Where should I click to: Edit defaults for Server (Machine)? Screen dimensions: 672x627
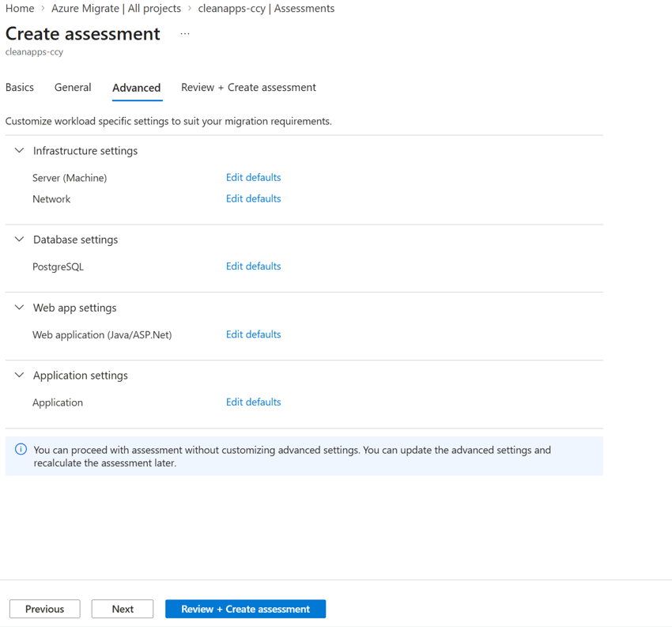(x=253, y=177)
